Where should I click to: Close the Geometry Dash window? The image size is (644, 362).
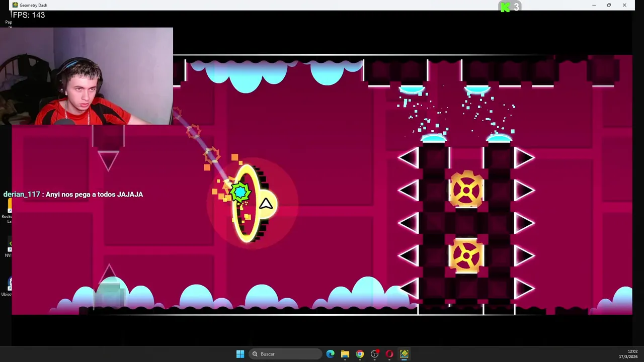click(624, 5)
